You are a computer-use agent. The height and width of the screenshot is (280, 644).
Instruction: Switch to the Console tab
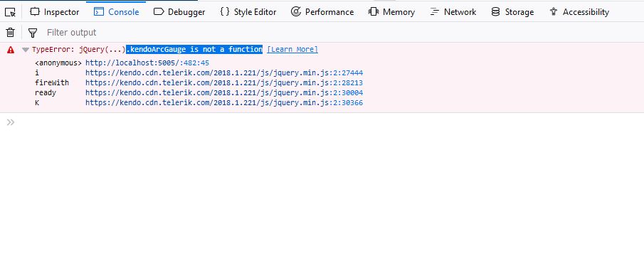coord(116,12)
